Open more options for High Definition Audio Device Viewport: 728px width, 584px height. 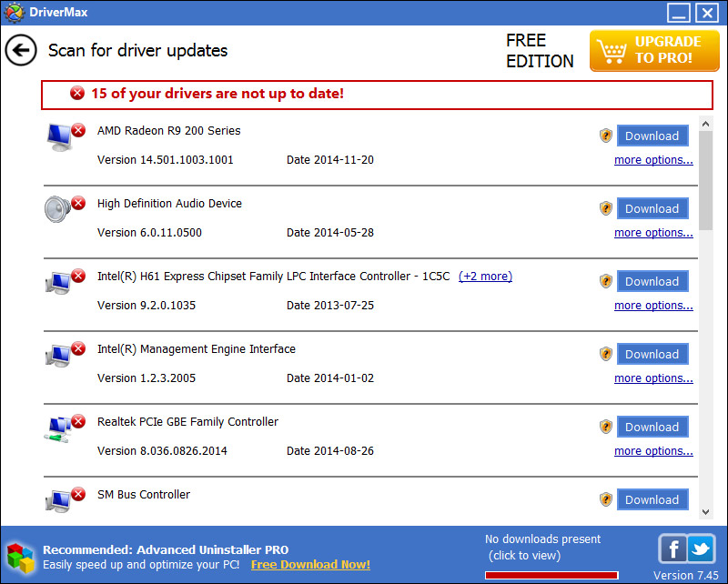[653, 232]
